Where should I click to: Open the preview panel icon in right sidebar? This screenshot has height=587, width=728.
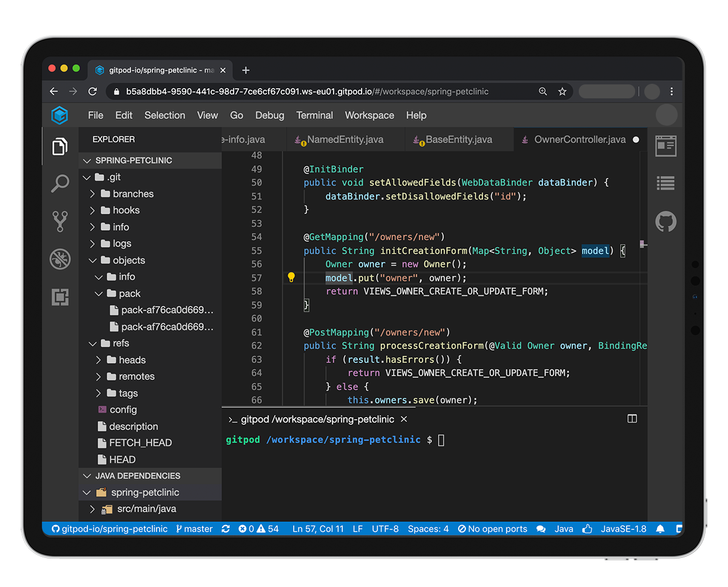click(666, 146)
